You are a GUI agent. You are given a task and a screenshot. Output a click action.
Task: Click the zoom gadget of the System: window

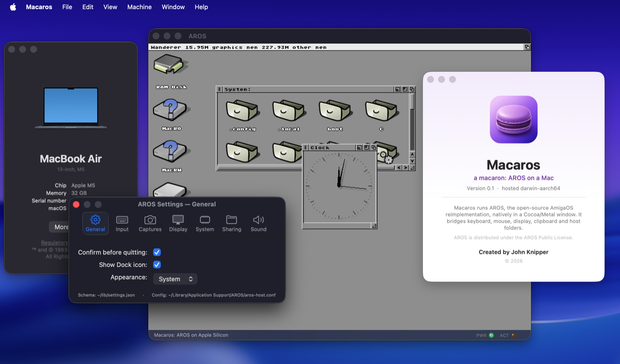405,89
